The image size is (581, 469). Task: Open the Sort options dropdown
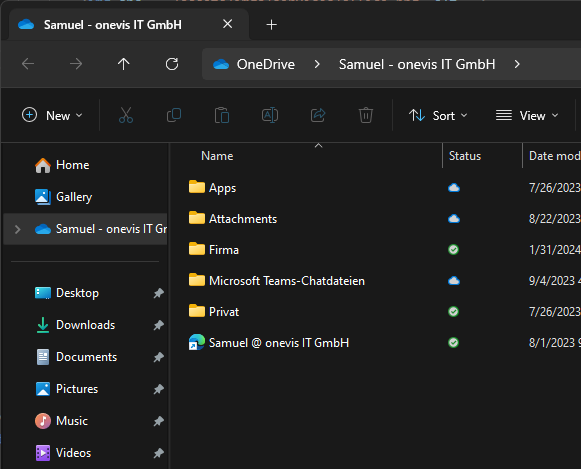pyautogui.click(x=438, y=116)
